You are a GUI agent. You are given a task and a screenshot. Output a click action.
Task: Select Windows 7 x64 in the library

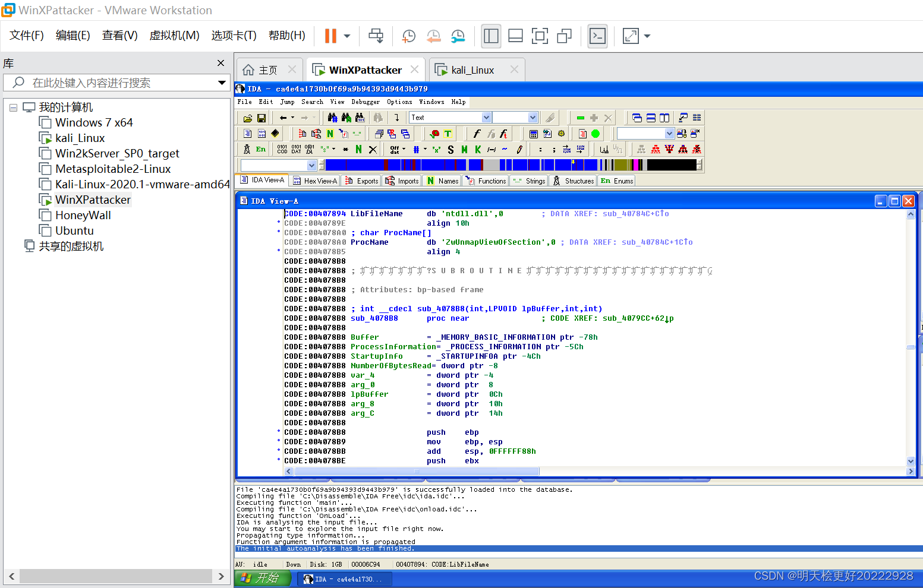coord(94,122)
